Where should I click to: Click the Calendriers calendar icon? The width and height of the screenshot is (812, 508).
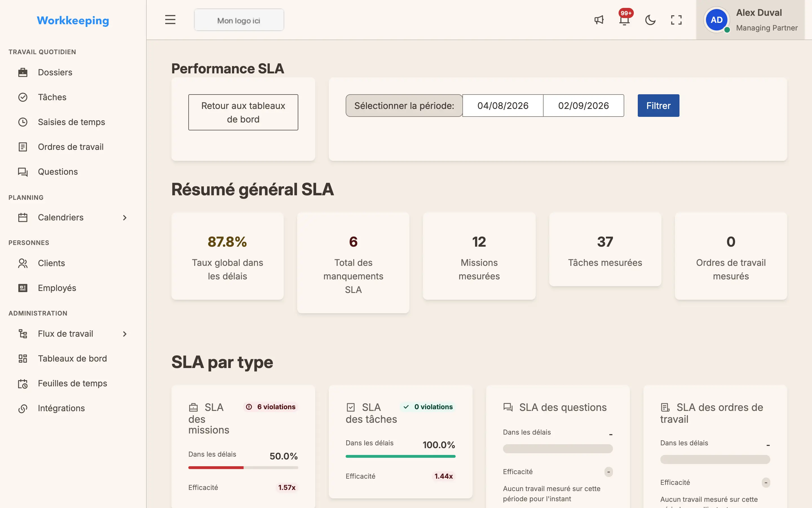23,217
